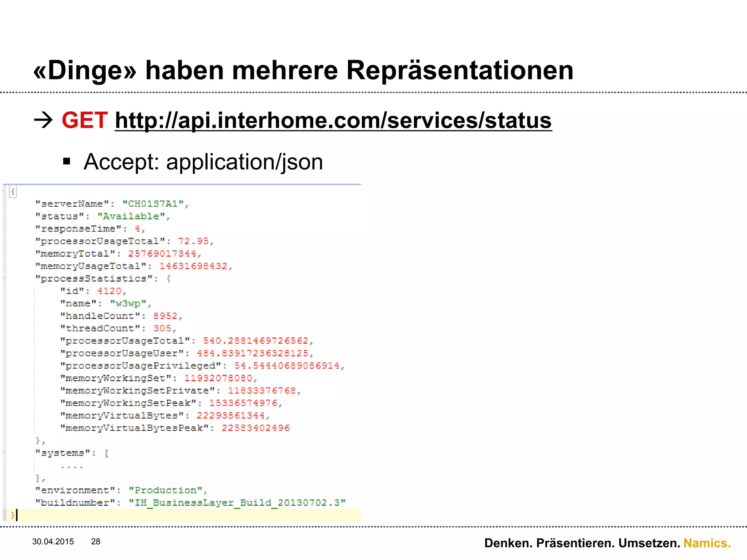Screen dimensions: 747x560
Task: Select the "IH_BusinessLayer_Build_20130702.3" build value
Action: coord(237,502)
